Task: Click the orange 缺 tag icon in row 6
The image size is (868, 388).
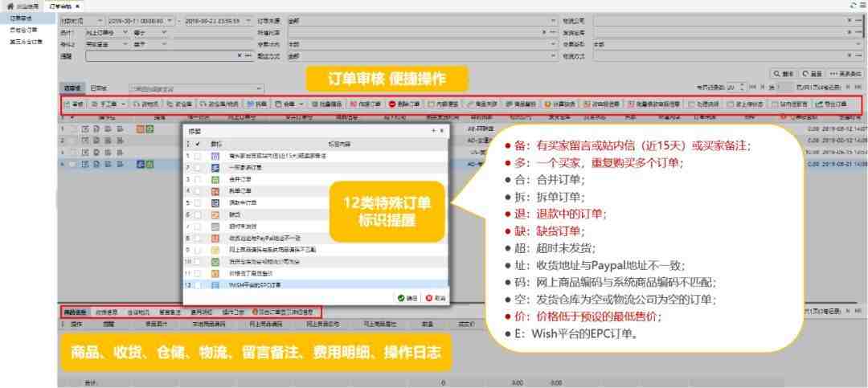Action: click(x=215, y=214)
